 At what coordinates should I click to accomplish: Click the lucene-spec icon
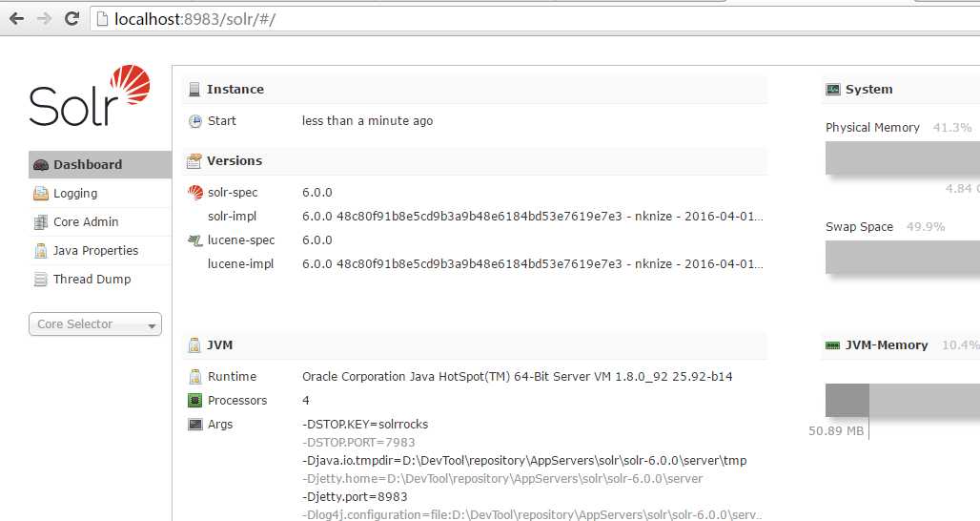coord(195,240)
